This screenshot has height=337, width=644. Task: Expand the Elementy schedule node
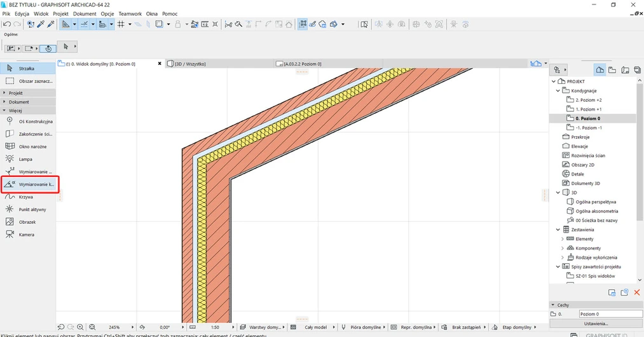[x=562, y=239]
